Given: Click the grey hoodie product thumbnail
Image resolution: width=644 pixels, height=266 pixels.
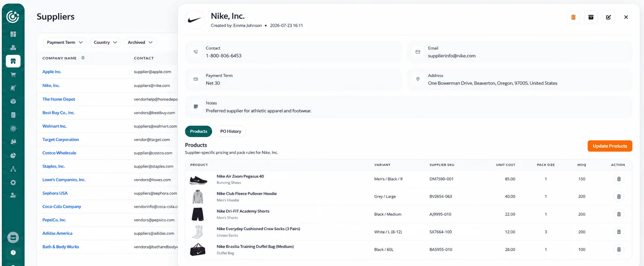Looking at the screenshot, I should pos(198,197).
